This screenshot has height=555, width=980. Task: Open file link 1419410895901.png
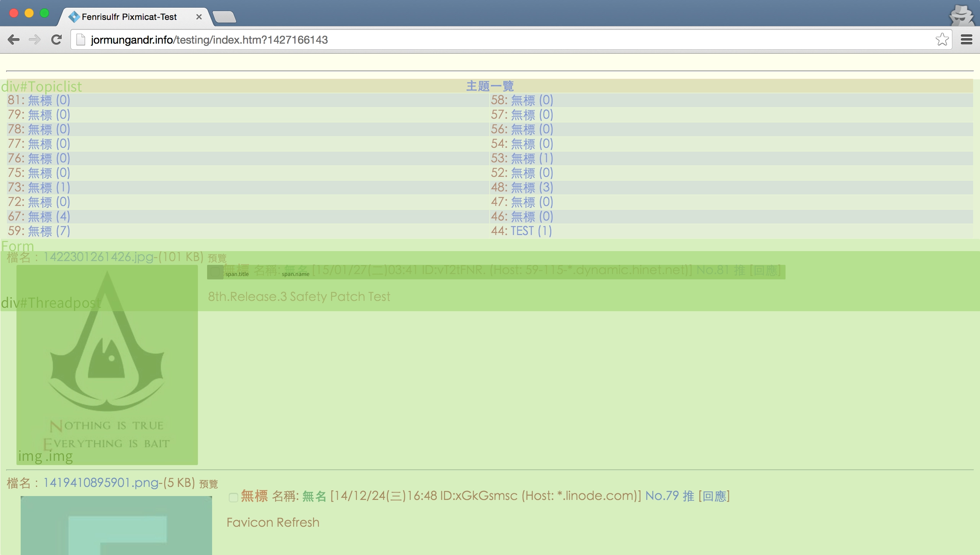pos(101,483)
